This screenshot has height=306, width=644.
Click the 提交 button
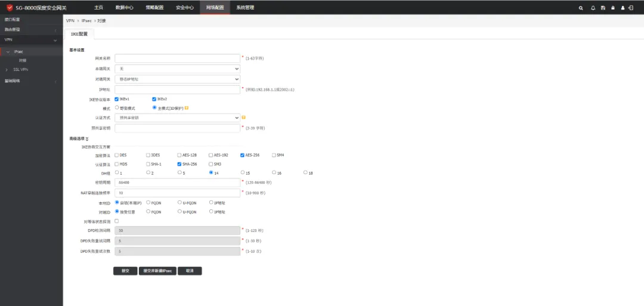point(125,271)
